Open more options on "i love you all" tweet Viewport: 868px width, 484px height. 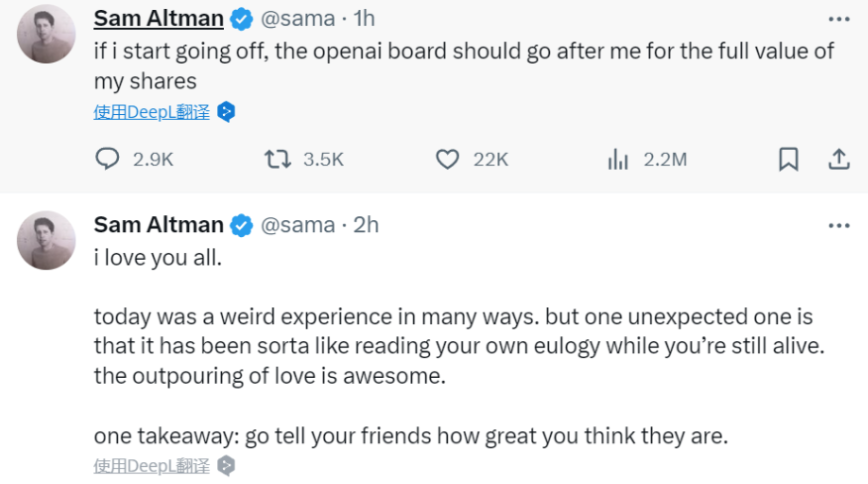click(x=839, y=226)
